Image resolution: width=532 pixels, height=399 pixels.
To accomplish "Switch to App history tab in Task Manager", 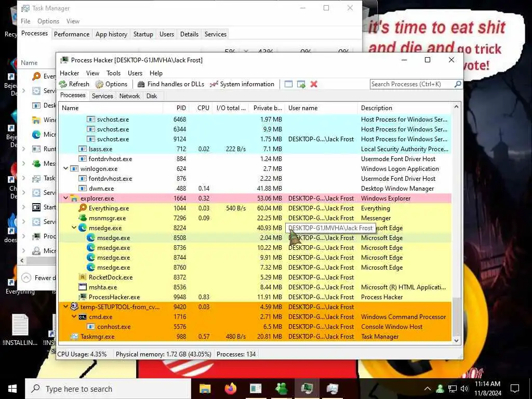I will coord(111,34).
